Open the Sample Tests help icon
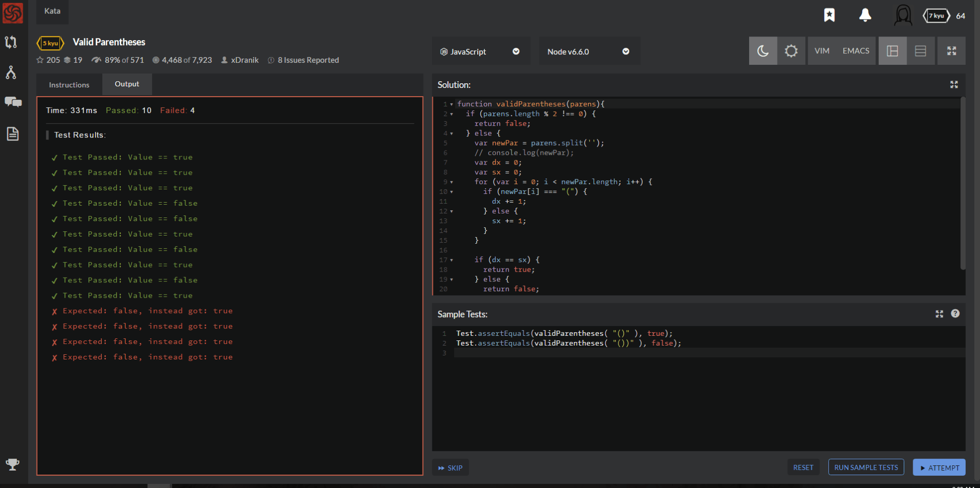Screen dimensions: 980x488 pos(955,314)
